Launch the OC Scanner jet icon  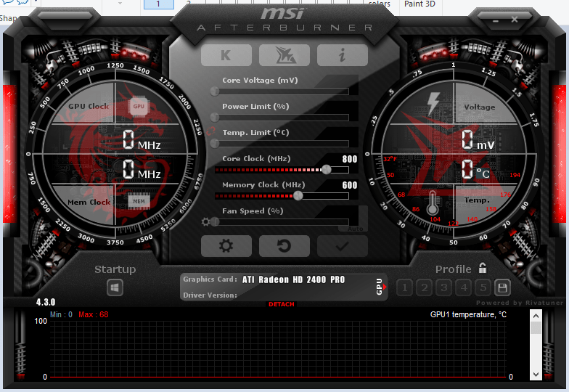click(284, 55)
